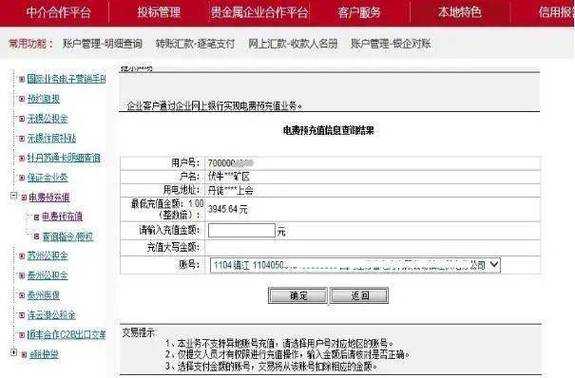Viewport: 575px width, 378px height.
Task: Open 转账汇款-逐笔支付 shortcut link
Action: pyautogui.click(x=195, y=44)
